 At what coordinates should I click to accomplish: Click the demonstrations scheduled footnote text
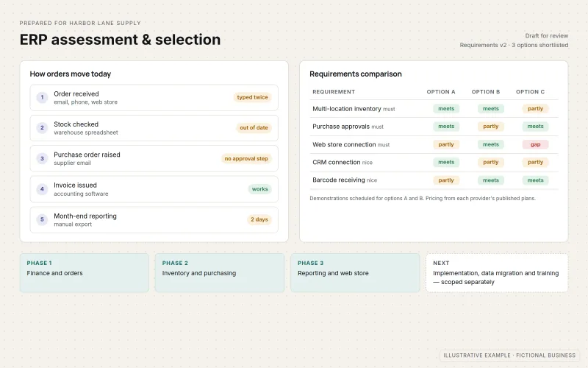pyautogui.click(x=423, y=198)
